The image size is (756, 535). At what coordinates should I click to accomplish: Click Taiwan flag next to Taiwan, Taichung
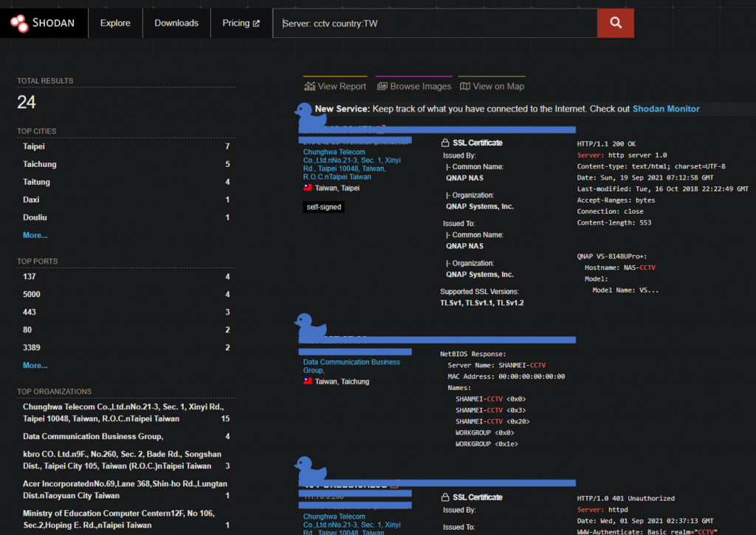(308, 381)
